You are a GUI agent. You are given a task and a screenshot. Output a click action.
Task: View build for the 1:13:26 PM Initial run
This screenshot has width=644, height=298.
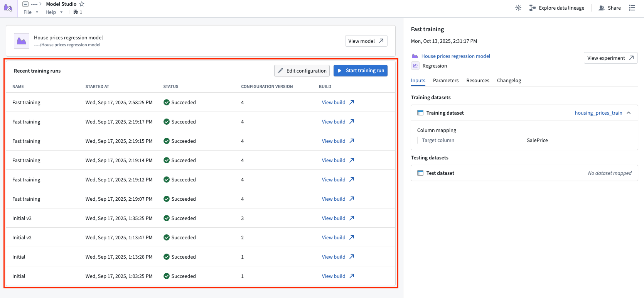pos(338,257)
